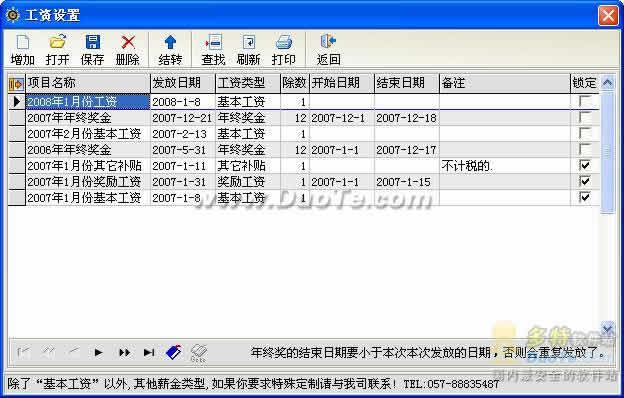The width and height of the screenshot is (624, 398).
Task: Delete the record with 删除 icon
Action: 128,42
